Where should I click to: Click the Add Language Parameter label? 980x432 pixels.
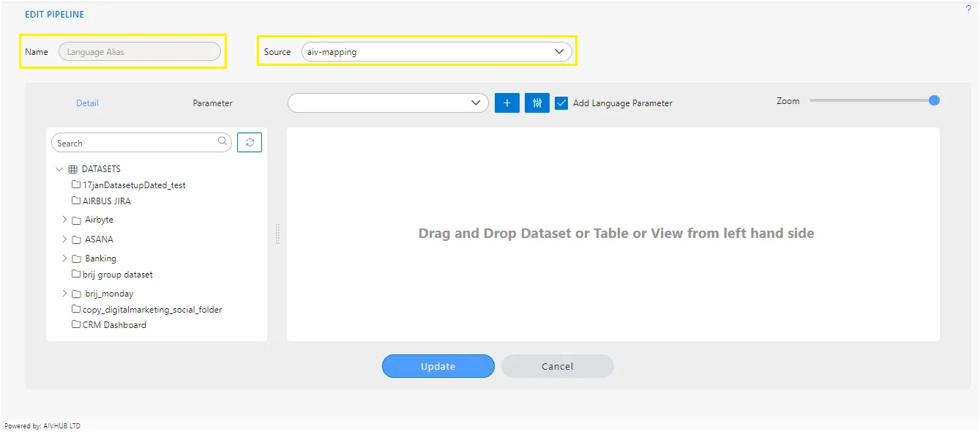coord(623,103)
